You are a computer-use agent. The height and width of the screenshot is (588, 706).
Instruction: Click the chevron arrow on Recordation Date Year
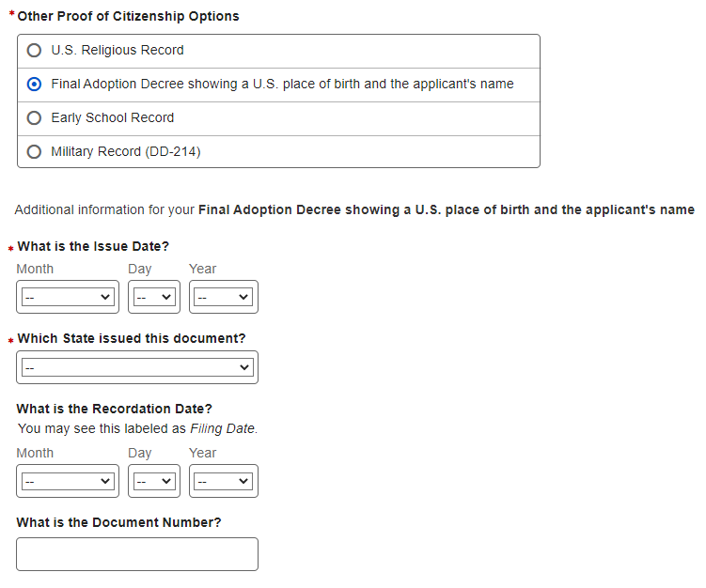click(x=244, y=481)
